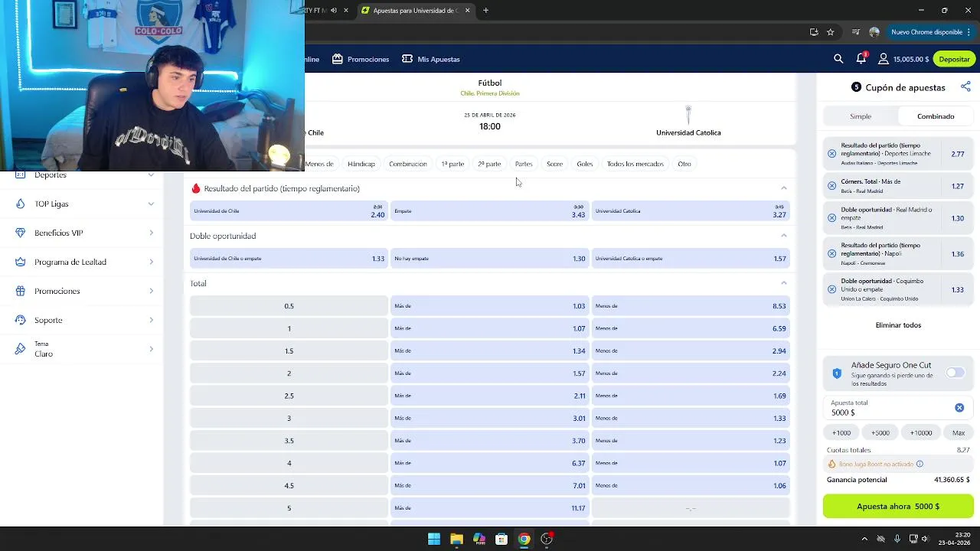Toggle Seguro One Cut switch
Viewport: 980px width, 551px height.
(x=955, y=373)
